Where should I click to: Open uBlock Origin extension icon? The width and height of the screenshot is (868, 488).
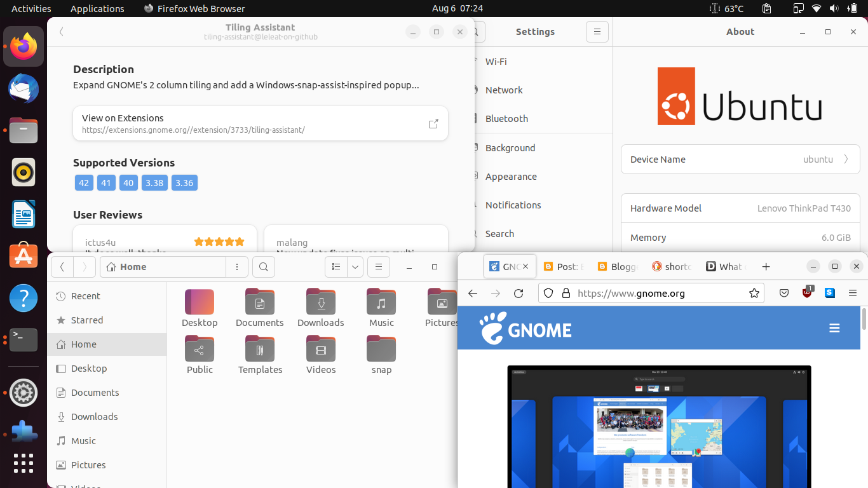[807, 292]
